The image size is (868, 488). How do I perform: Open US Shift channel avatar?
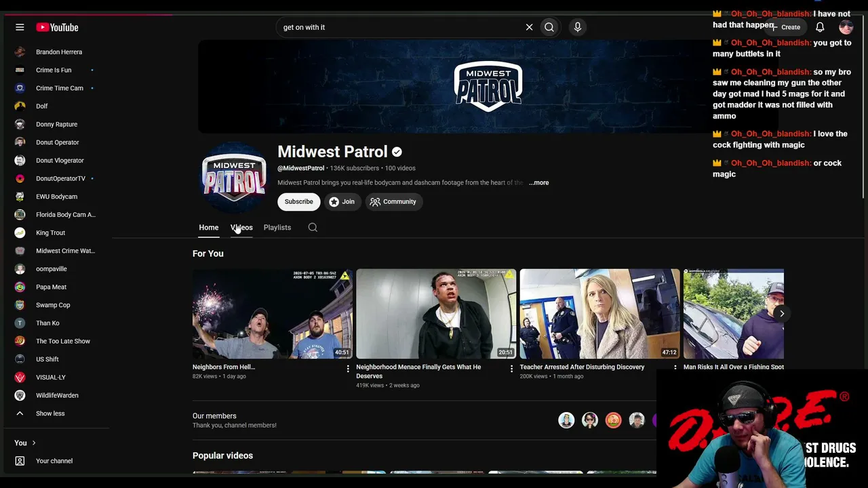[20, 359]
